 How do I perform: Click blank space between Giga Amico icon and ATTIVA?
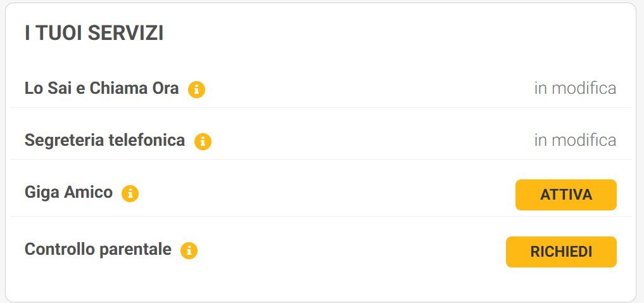pyautogui.click(x=323, y=193)
